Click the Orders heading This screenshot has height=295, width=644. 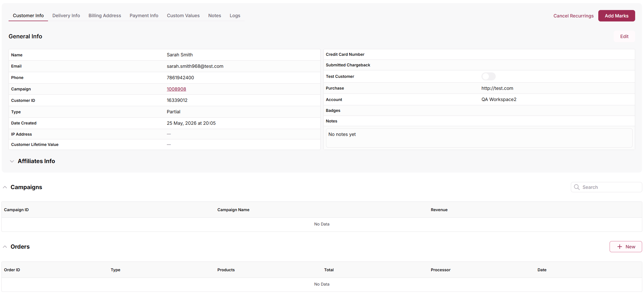tap(20, 247)
